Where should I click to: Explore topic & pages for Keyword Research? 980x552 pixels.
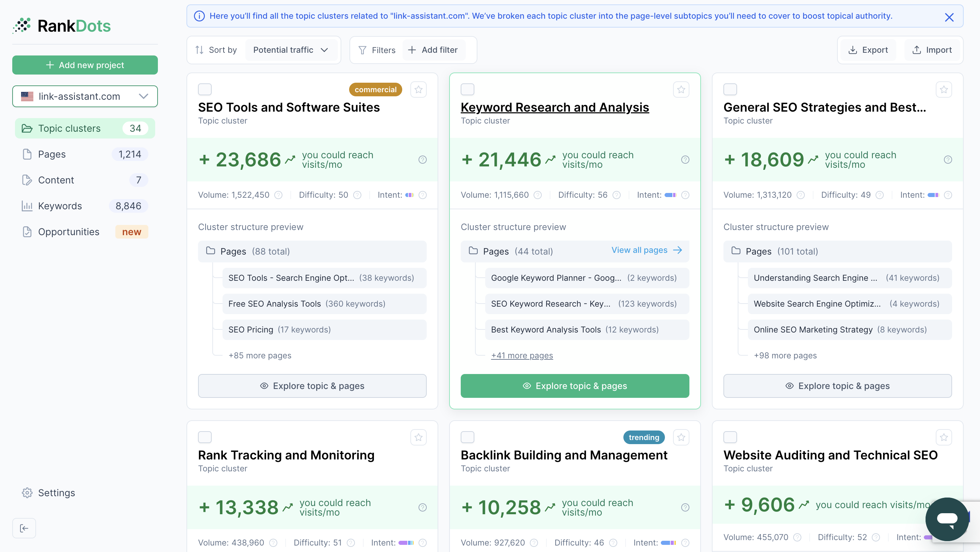(574, 386)
